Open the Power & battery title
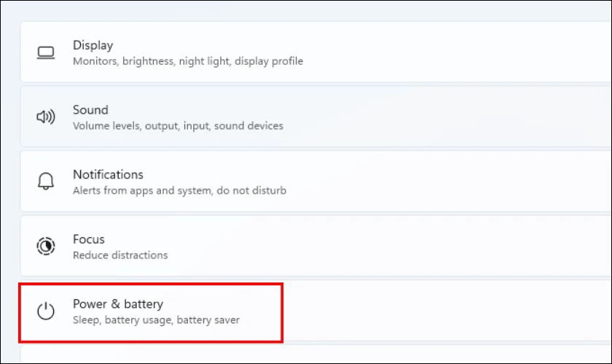612x364 pixels. pos(118,304)
